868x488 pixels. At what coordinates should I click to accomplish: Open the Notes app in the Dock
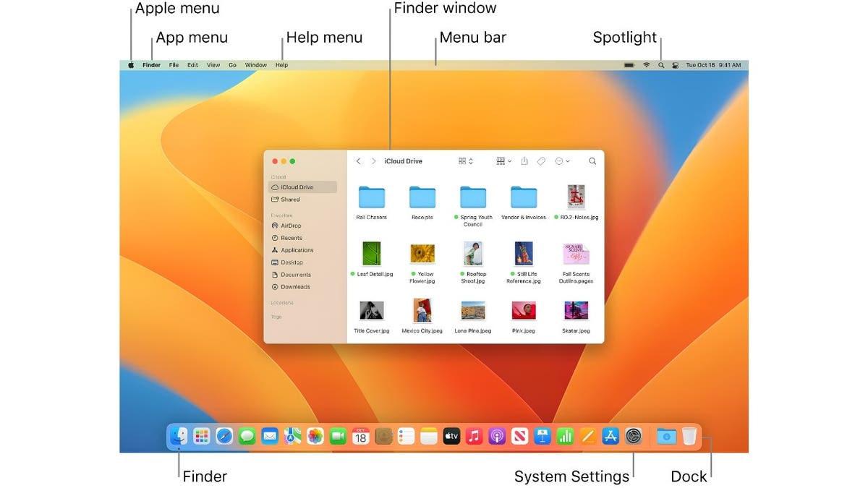429,436
